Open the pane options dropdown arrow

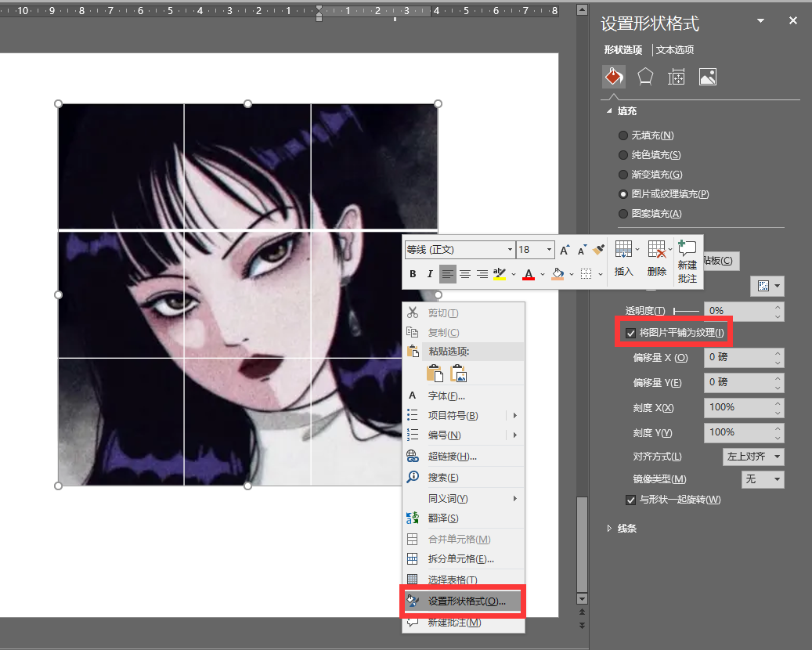(760, 20)
